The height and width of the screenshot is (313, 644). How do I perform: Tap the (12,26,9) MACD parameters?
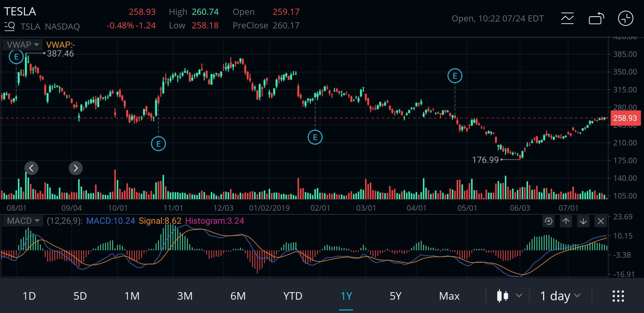coord(64,221)
